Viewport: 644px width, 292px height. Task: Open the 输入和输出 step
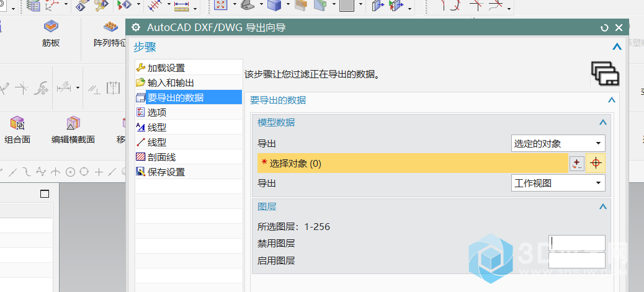(x=189, y=82)
